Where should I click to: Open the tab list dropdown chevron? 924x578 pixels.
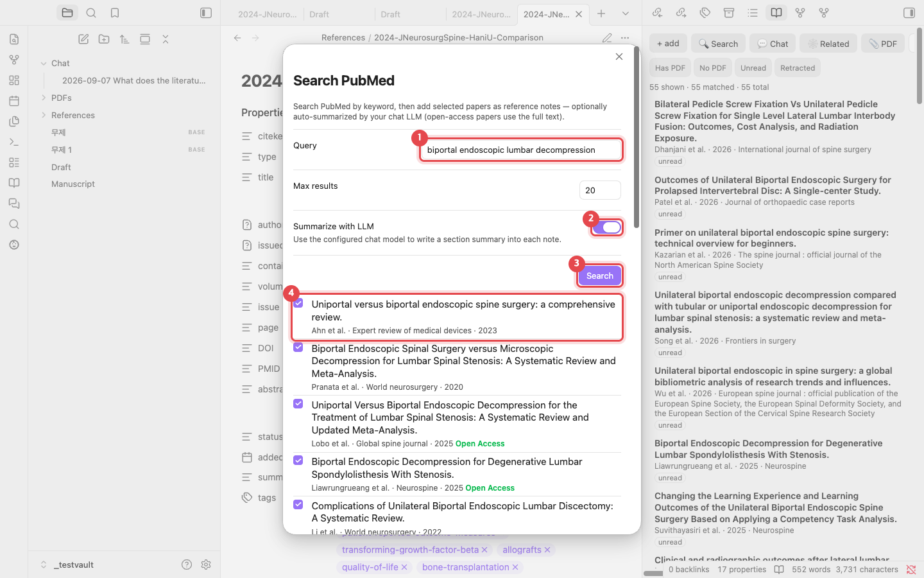626,13
